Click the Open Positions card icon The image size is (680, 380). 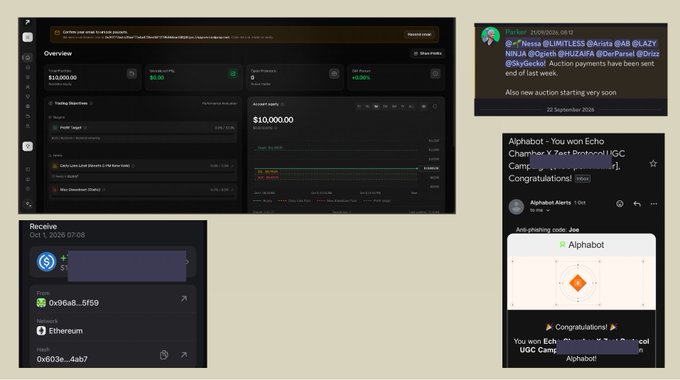pyautogui.click(x=334, y=74)
